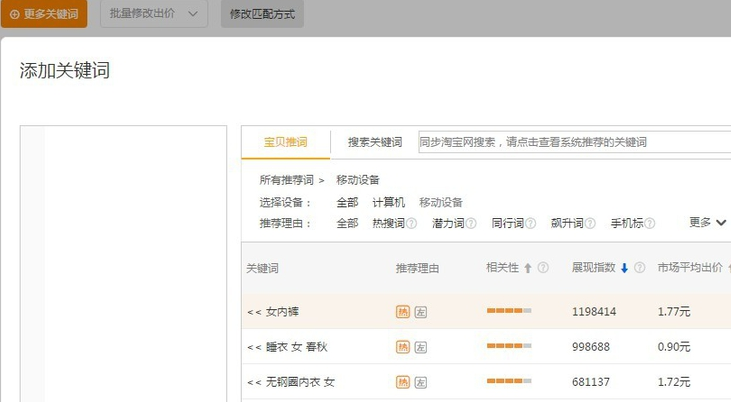731x402 pixels.
Task: Click help icon next to 同行词
Action: 531,223
